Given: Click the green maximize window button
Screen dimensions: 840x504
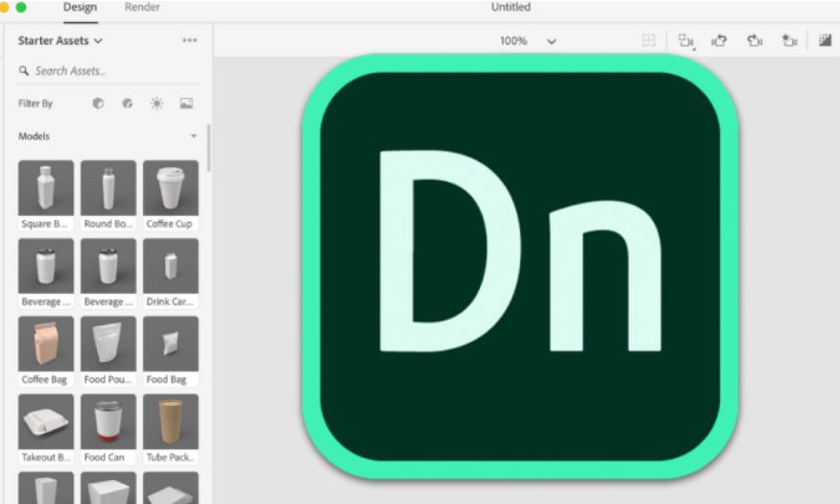Looking at the screenshot, I should [x=21, y=8].
